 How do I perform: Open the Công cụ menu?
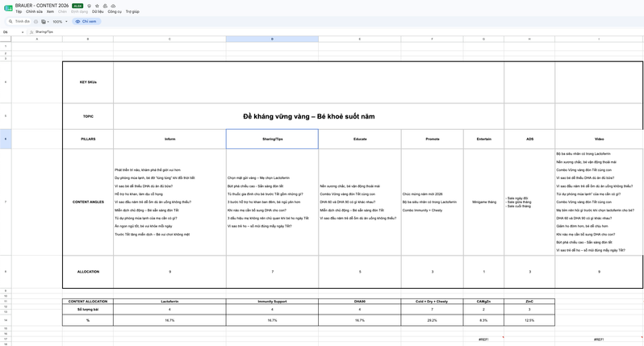coord(115,11)
